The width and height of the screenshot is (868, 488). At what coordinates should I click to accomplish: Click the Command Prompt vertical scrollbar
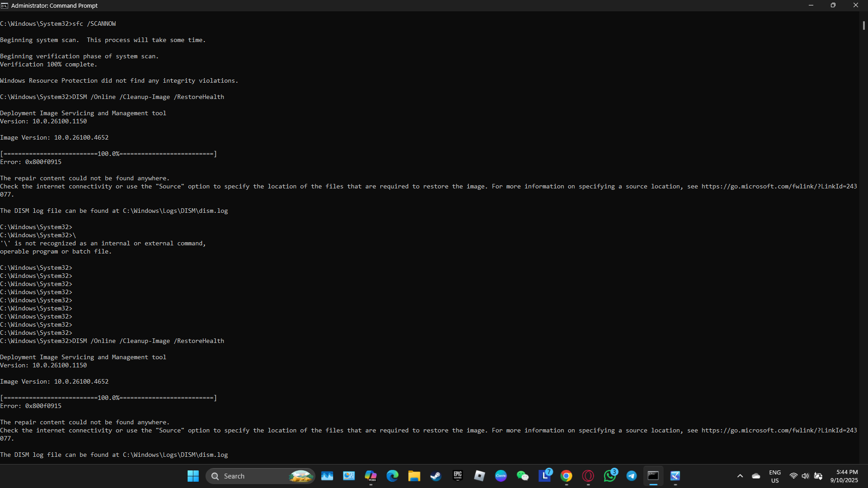[x=863, y=26]
